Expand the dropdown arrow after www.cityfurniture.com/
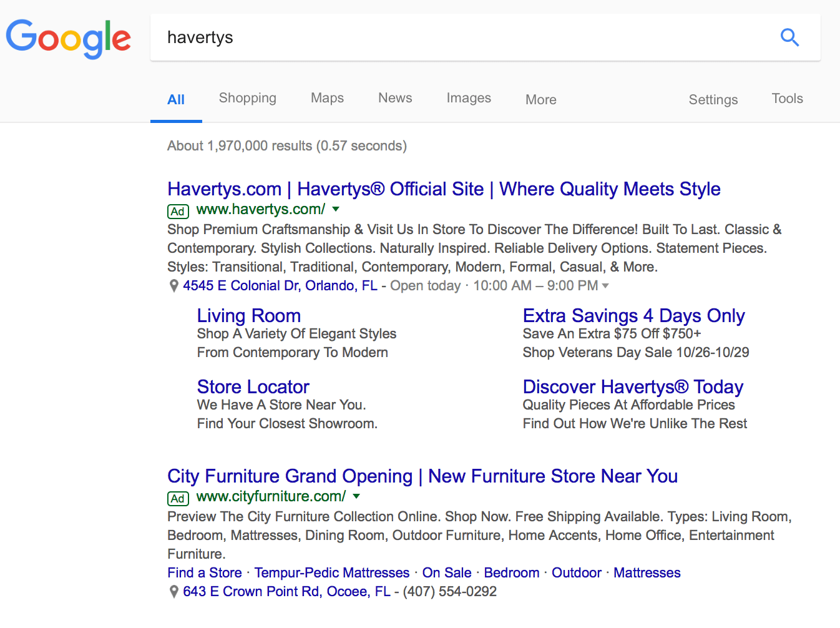This screenshot has width=840, height=628. coord(356,496)
